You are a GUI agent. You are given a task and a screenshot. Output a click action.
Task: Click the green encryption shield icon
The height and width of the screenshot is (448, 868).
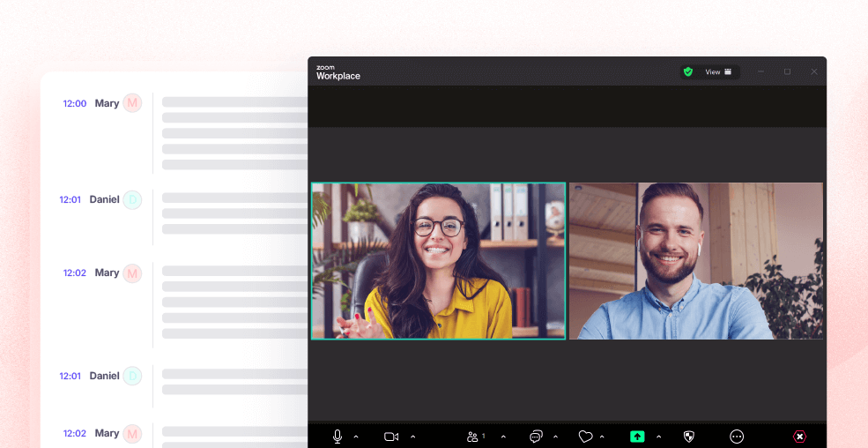688,72
